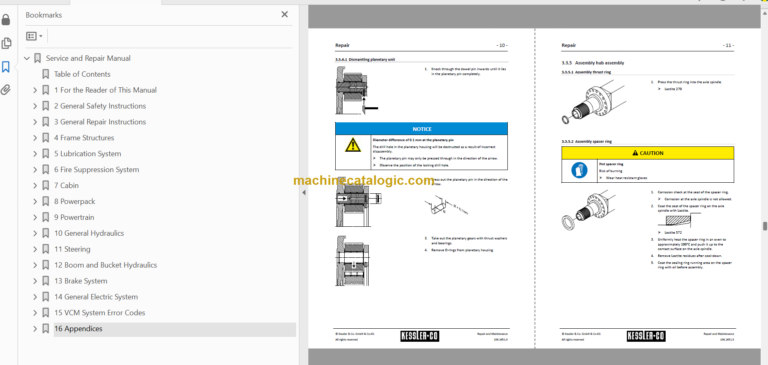Click bookmark icon beside Table of Contents
The image size is (768, 365).
coord(46,74)
